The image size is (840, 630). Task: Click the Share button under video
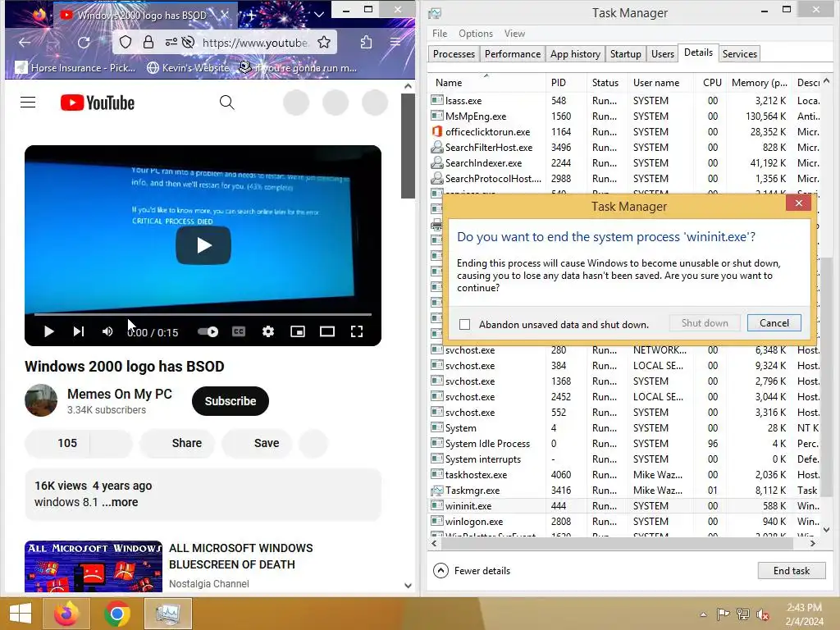[x=177, y=443]
